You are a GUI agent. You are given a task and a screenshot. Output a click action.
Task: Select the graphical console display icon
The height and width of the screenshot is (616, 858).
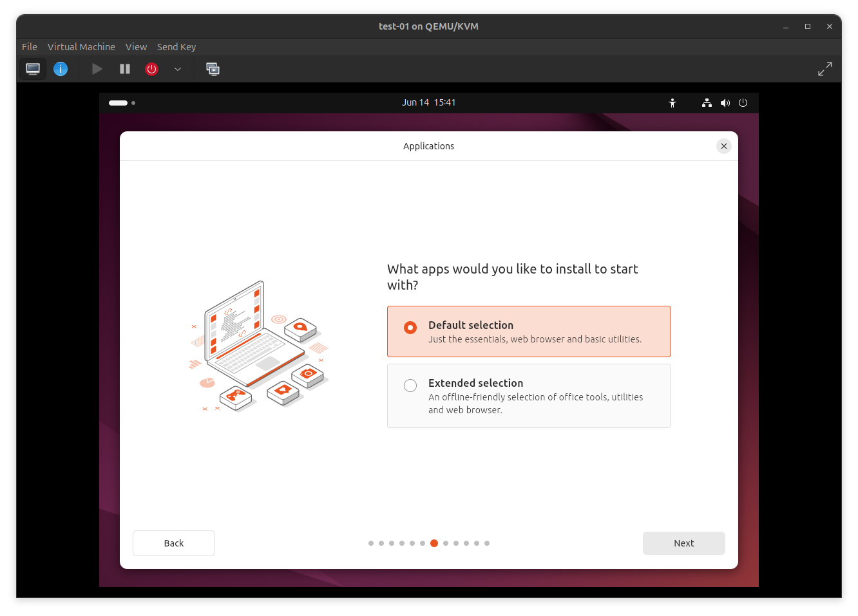pyautogui.click(x=32, y=69)
